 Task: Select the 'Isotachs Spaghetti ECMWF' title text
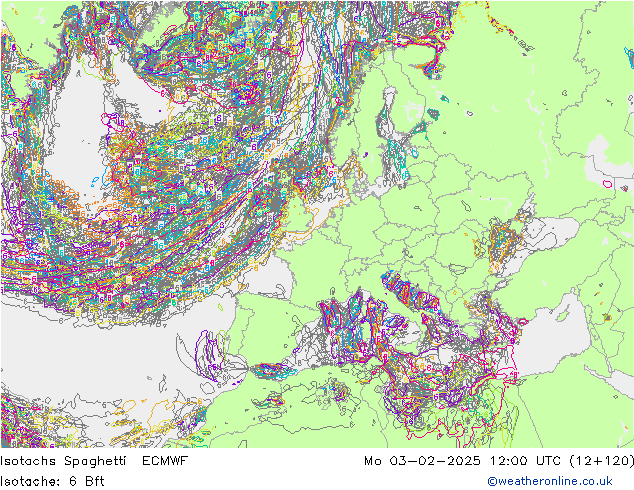click(x=94, y=461)
